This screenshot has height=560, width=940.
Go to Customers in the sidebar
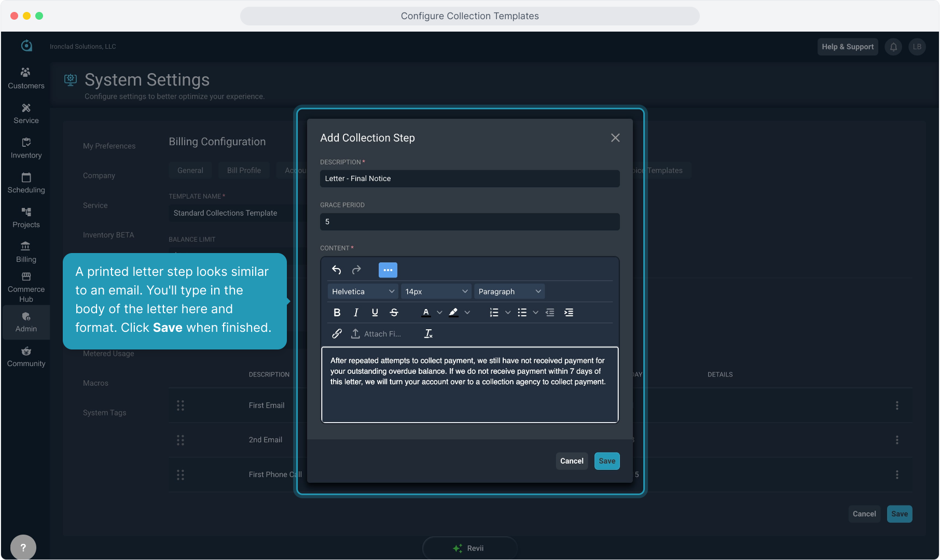click(x=26, y=78)
